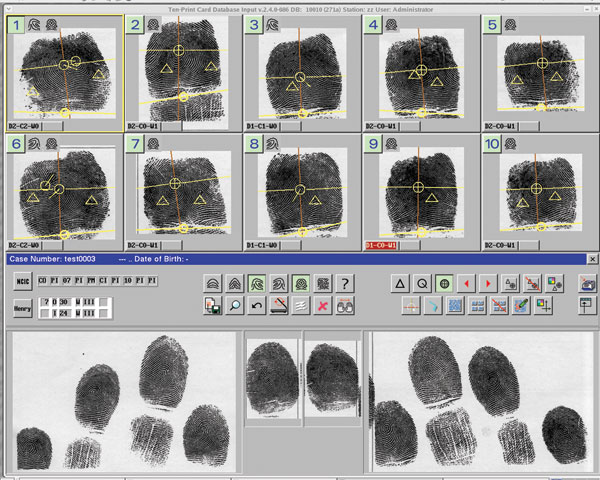Click the number 6 finger label

tap(16, 144)
